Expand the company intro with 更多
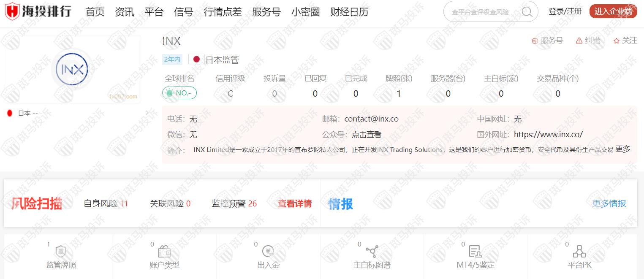 623,149
